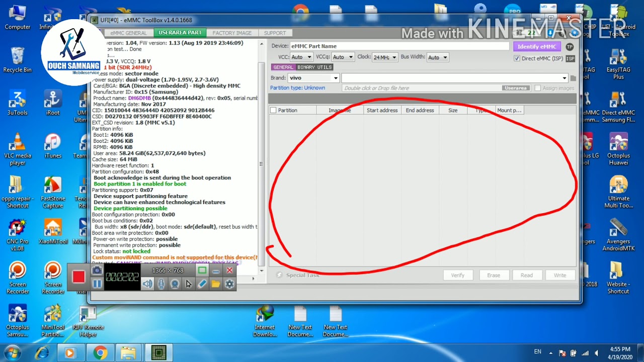Open the SUPPORT tab
Viewport: 644px width, 362px height.
(275, 33)
